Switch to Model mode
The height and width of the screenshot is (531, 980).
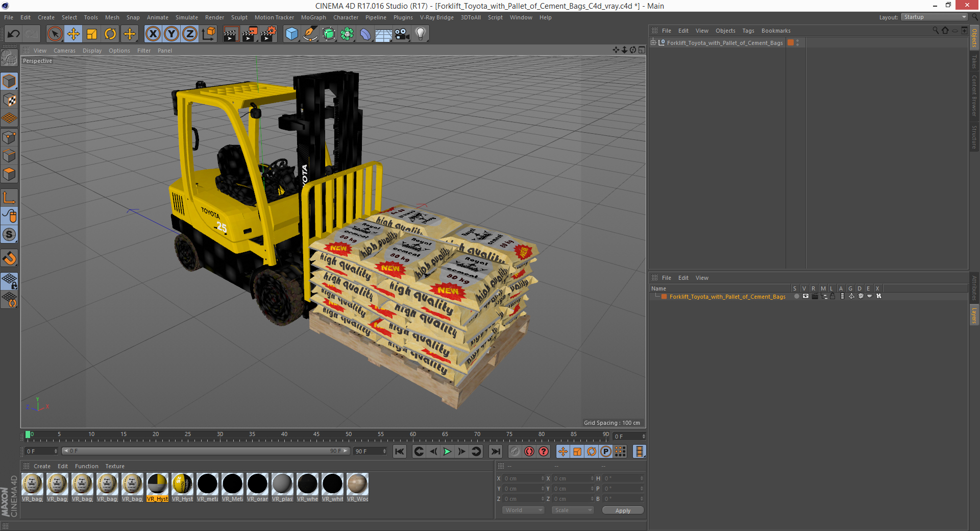pyautogui.click(x=9, y=81)
